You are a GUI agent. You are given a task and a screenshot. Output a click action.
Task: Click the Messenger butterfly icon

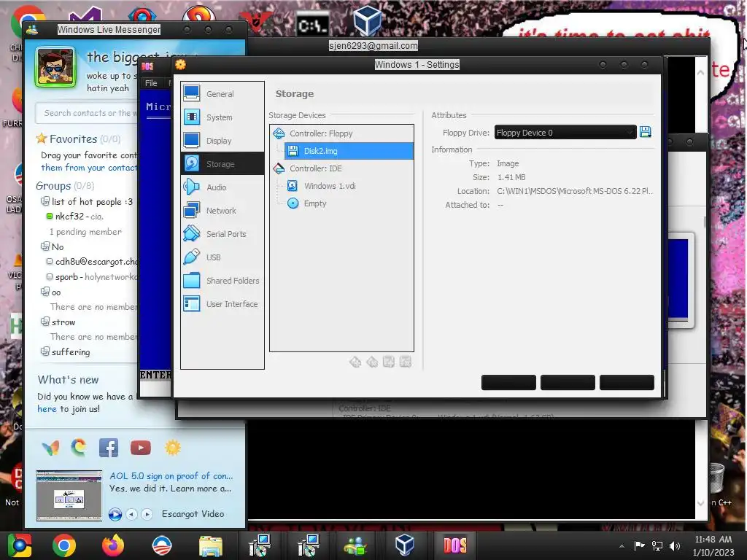pyautogui.click(x=50, y=448)
